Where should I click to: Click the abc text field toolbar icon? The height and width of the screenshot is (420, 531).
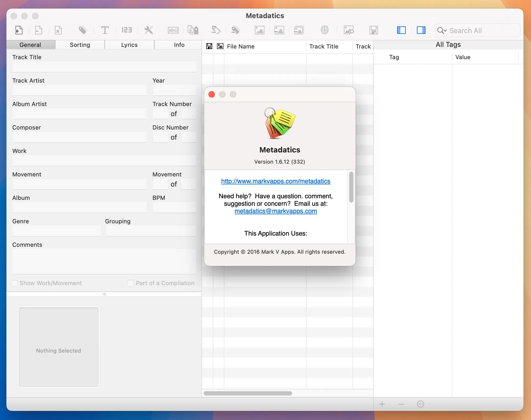[x=173, y=30]
